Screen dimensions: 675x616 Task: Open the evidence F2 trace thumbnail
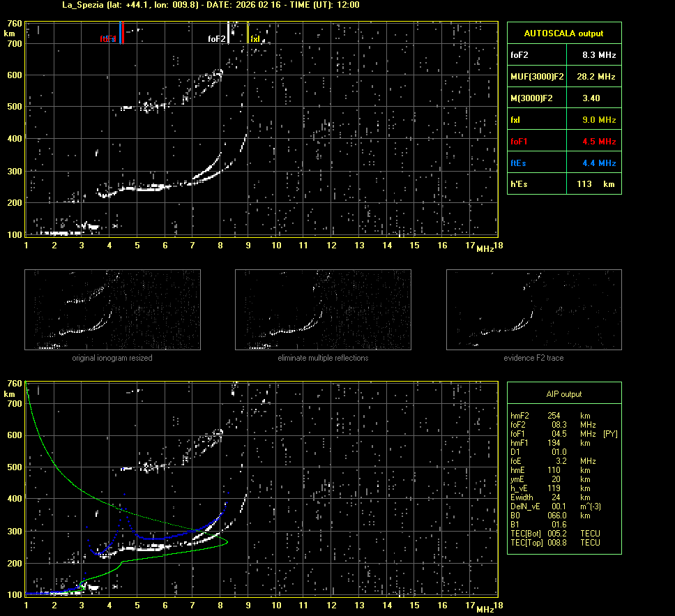[x=533, y=309]
